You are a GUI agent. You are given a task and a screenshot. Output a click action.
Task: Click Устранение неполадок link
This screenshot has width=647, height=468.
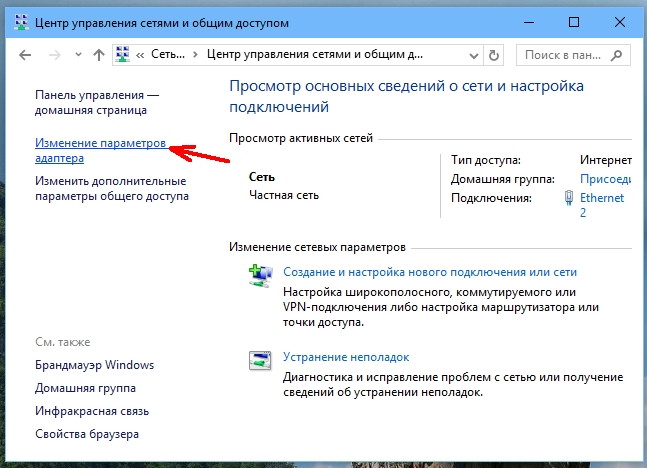(x=346, y=357)
